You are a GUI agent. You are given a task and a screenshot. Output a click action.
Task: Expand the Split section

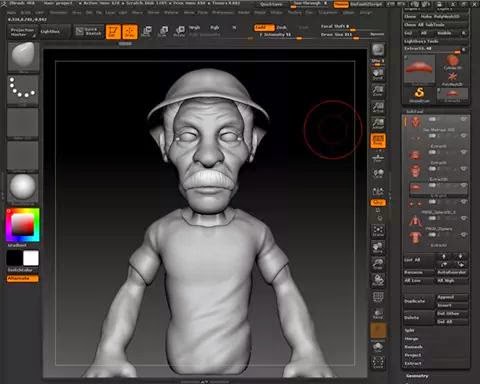(x=409, y=330)
